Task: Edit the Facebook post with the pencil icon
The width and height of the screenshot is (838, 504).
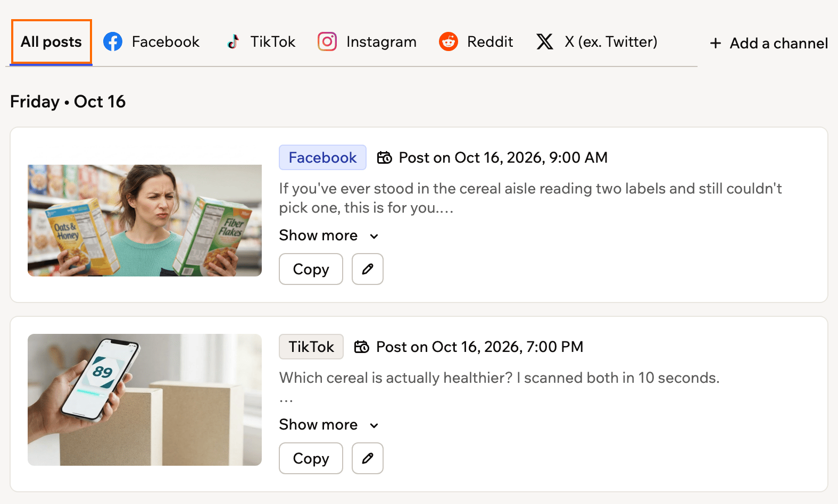Action: [368, 269]
